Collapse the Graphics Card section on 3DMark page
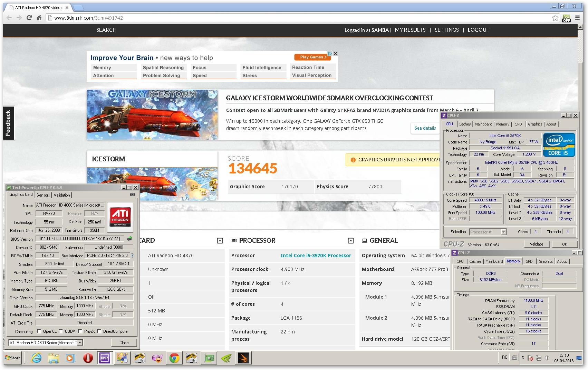Viewport: 588px width, 370px height. (220, 241)
